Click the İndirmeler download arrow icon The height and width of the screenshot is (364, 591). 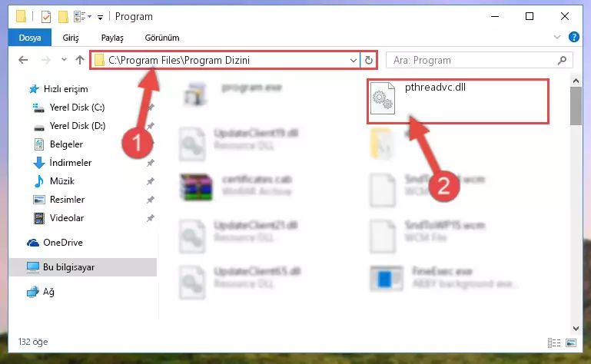pyautogui.click(x=39, y=163)
